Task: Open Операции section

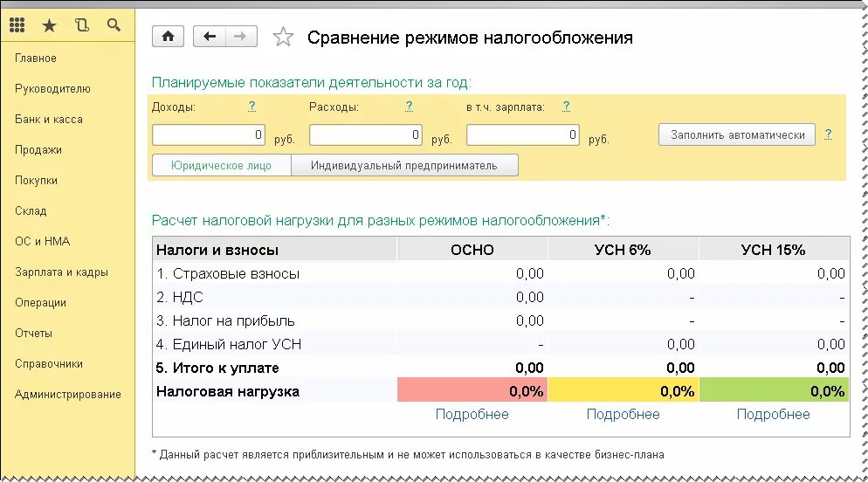Action: [40, 303]
